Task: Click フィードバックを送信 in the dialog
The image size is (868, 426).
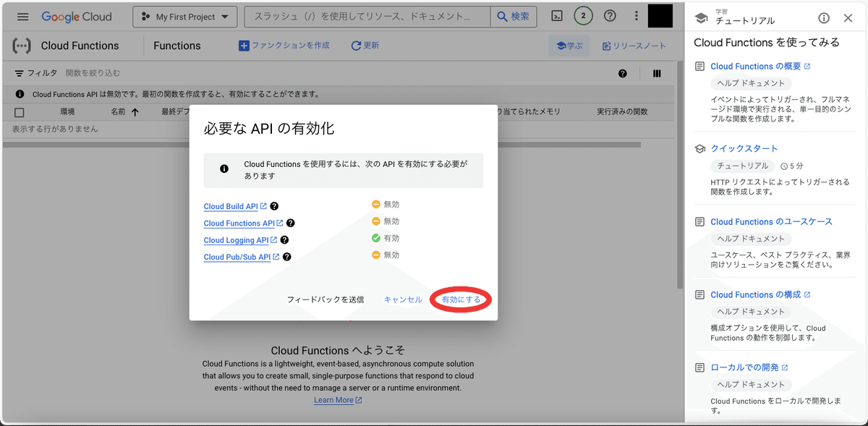Action: click(325, 299)
